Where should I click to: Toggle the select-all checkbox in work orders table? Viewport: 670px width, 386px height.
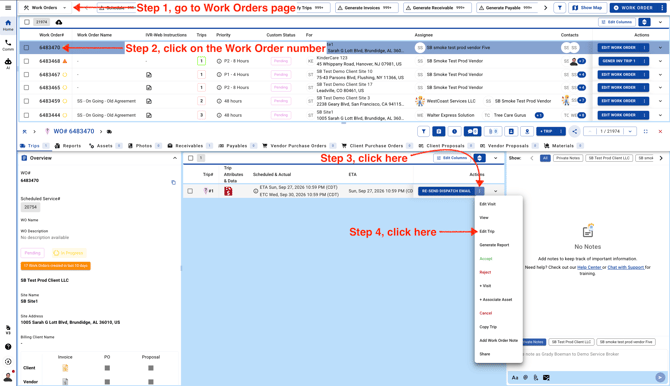(x=27, y=22)
